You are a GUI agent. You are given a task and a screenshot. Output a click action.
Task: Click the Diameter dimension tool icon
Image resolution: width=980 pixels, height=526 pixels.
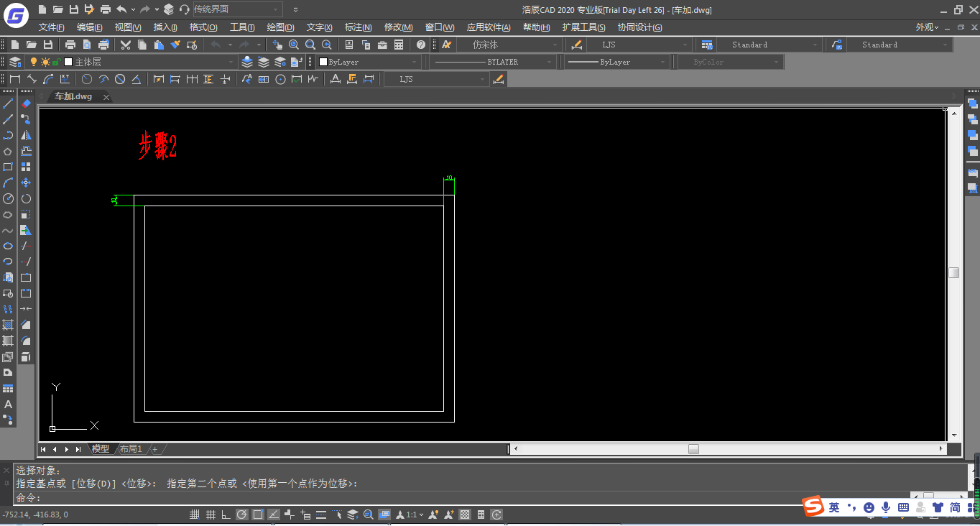click(120, 79)
